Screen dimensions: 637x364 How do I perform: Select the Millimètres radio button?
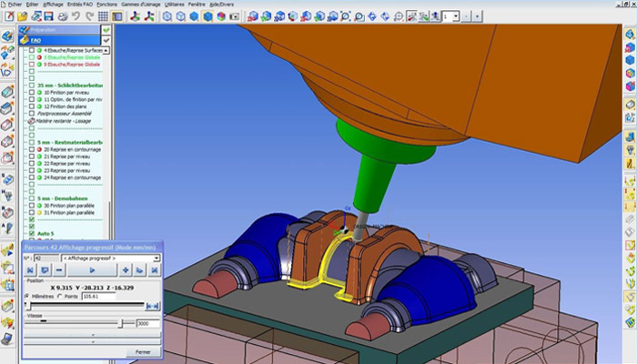tap(25, 296)
